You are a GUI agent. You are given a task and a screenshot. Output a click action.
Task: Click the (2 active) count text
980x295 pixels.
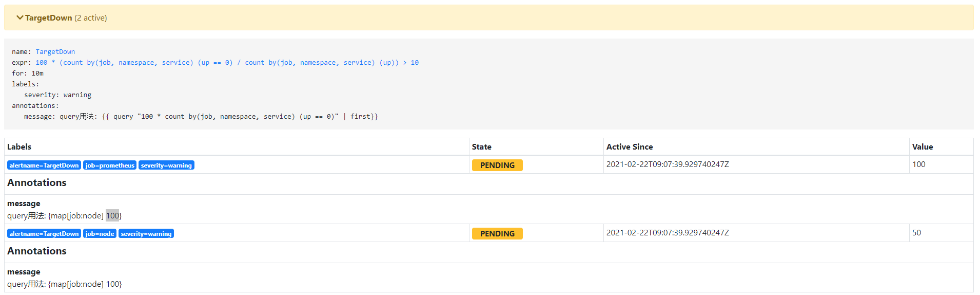[91, 18]
